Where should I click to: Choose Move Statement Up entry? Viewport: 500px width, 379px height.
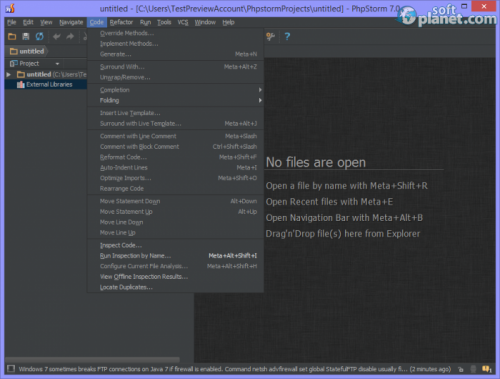[176, 212]
